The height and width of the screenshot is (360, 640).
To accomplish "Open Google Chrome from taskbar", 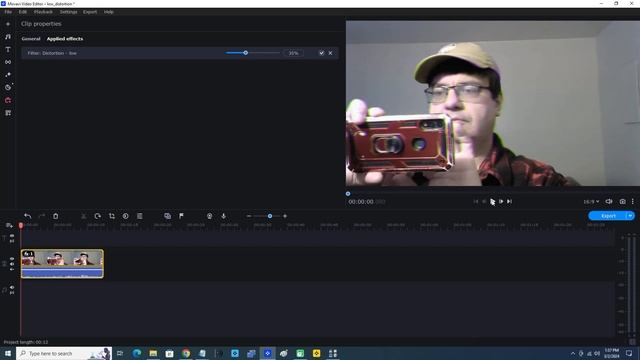I will [186, 353].
